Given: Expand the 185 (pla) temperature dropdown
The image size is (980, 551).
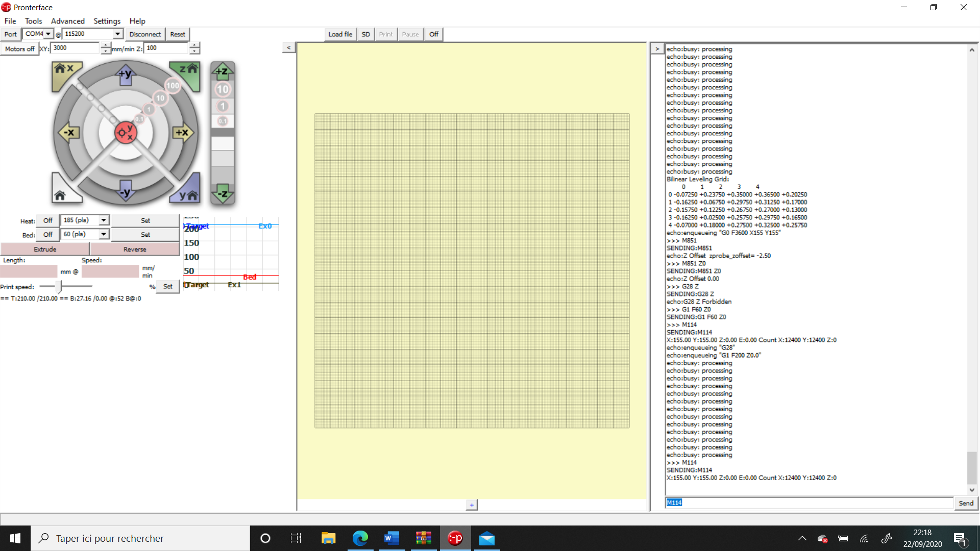Looking at the screenshot, I should (104, 220).
